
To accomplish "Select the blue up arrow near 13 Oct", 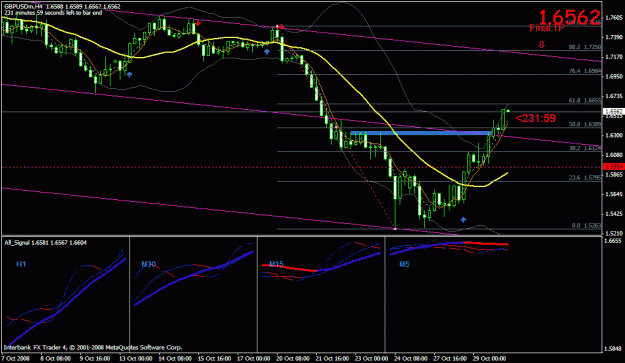I will coord(129,74).
